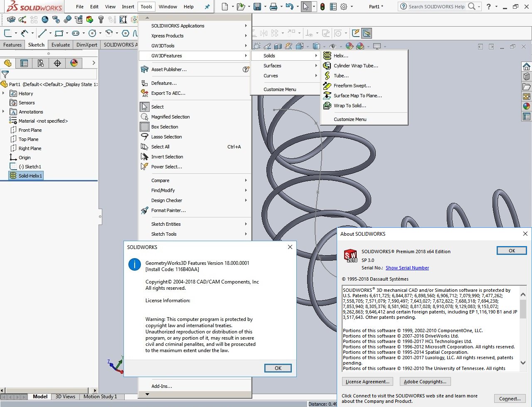Open the GW3DTools submenu
The image size is (532, 407).
(x=195, y=46)
